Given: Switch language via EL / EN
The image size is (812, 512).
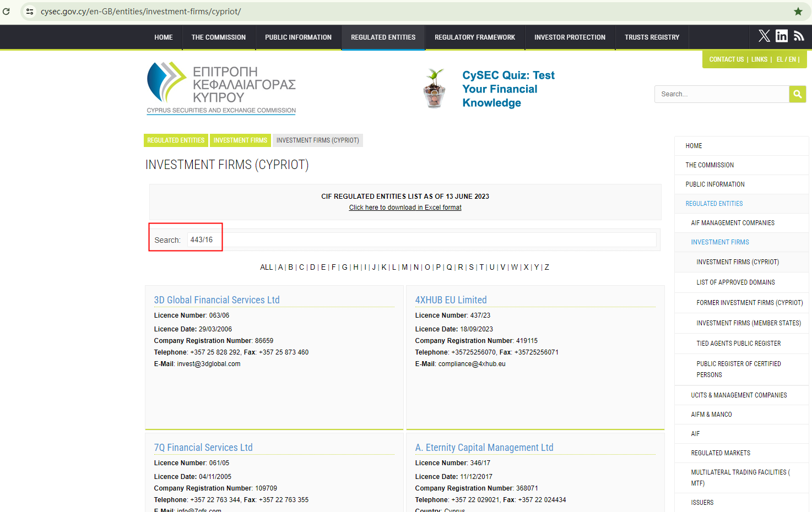Looking at the screenshot, I should [x=786, y=59].
